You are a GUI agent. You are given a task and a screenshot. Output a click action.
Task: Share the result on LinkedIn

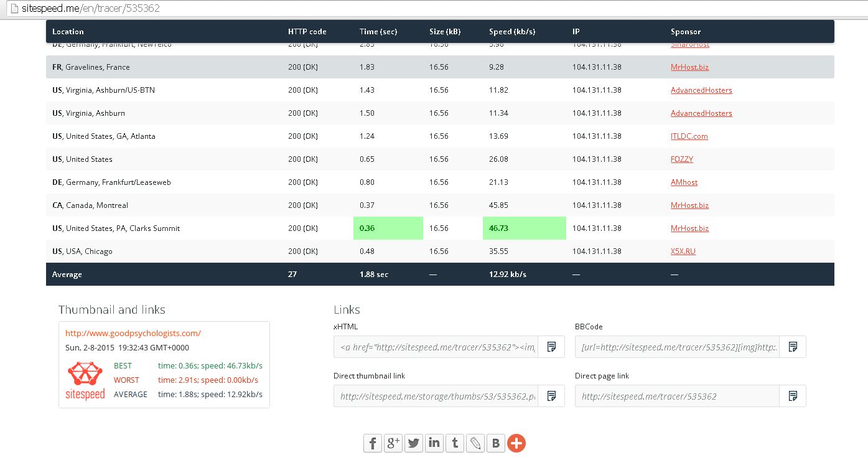(x=434, y=443)
